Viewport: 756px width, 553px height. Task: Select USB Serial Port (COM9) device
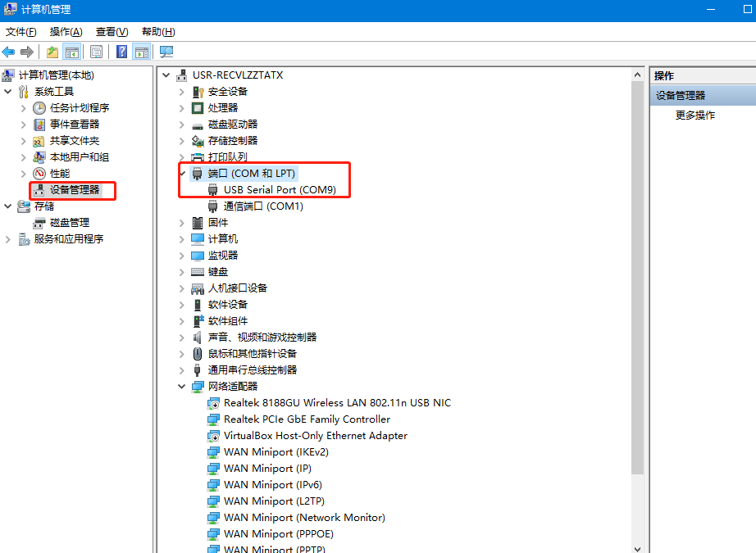click(x=280, y=189)
